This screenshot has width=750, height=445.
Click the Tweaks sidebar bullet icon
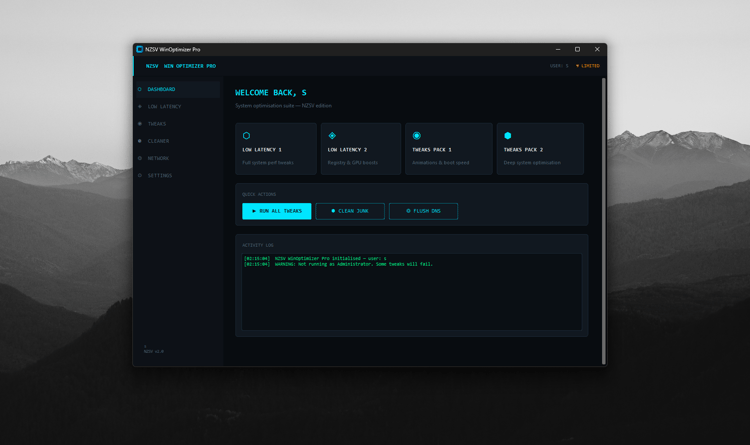coord(140,124)
